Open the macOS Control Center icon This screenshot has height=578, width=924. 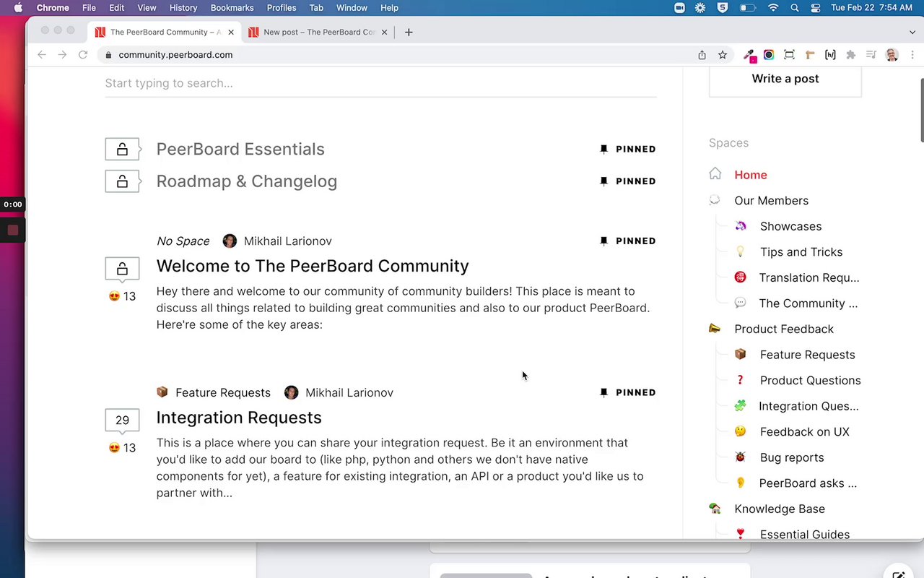pos(816,8)
